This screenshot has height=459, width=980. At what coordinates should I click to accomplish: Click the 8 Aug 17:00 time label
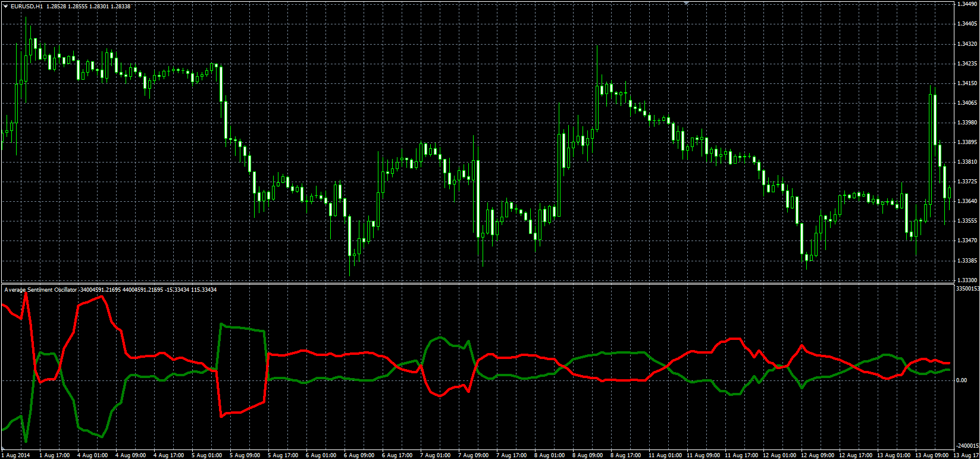pos(625,455)
